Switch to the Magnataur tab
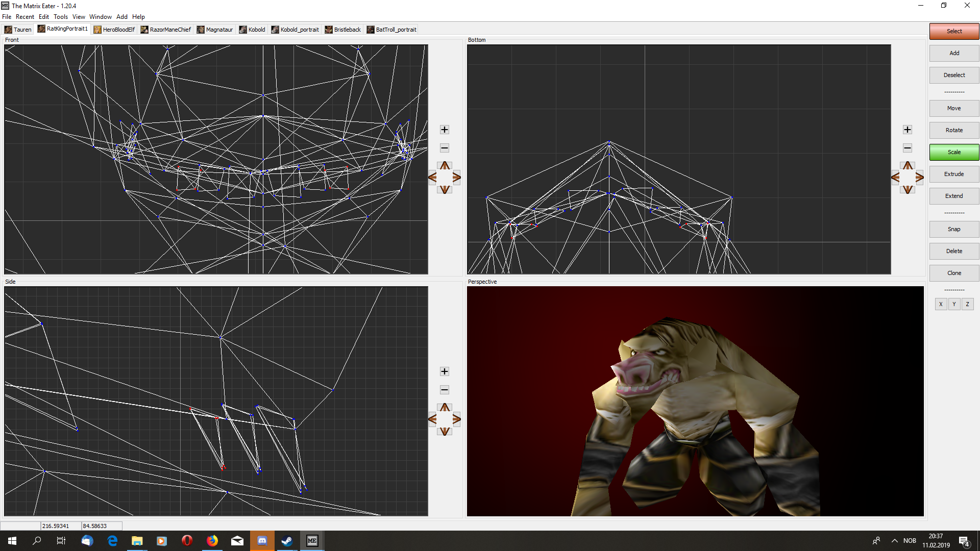This screenshot has height=551, width=980. (x=215, y=30)
